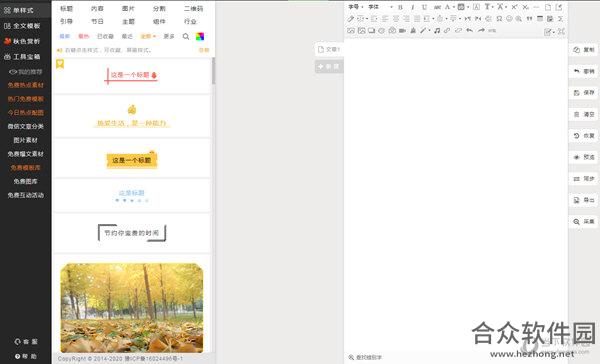The height and width of the screenshot is (364, 600).
Task: Open 免费互动活动 in the sidebar
Action: point(26,195)
